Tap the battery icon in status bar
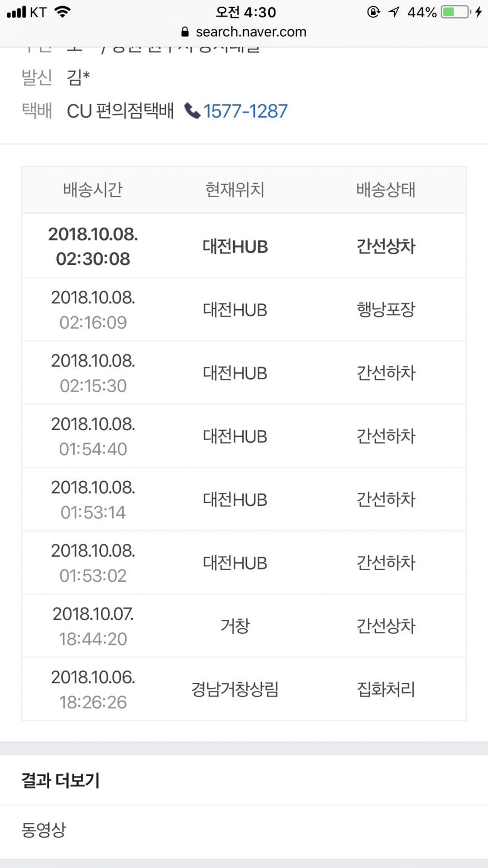 (x=455, y=12)
